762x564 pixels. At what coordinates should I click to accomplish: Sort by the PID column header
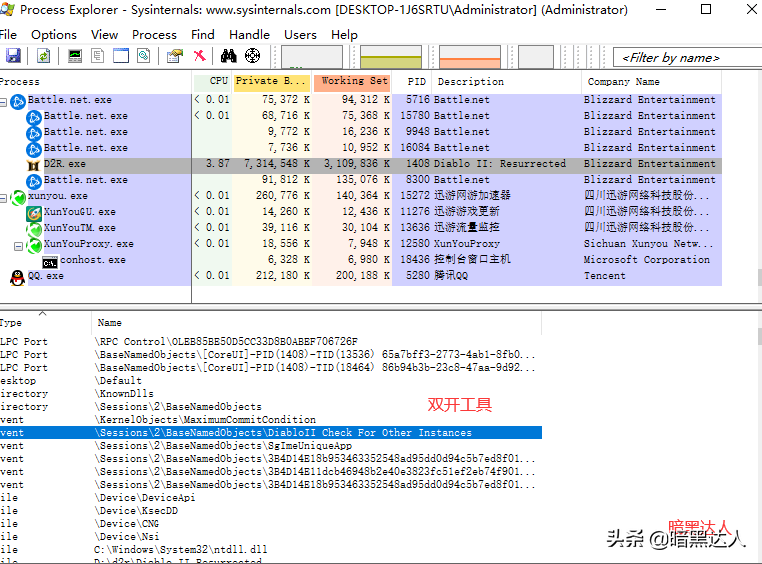412,82
